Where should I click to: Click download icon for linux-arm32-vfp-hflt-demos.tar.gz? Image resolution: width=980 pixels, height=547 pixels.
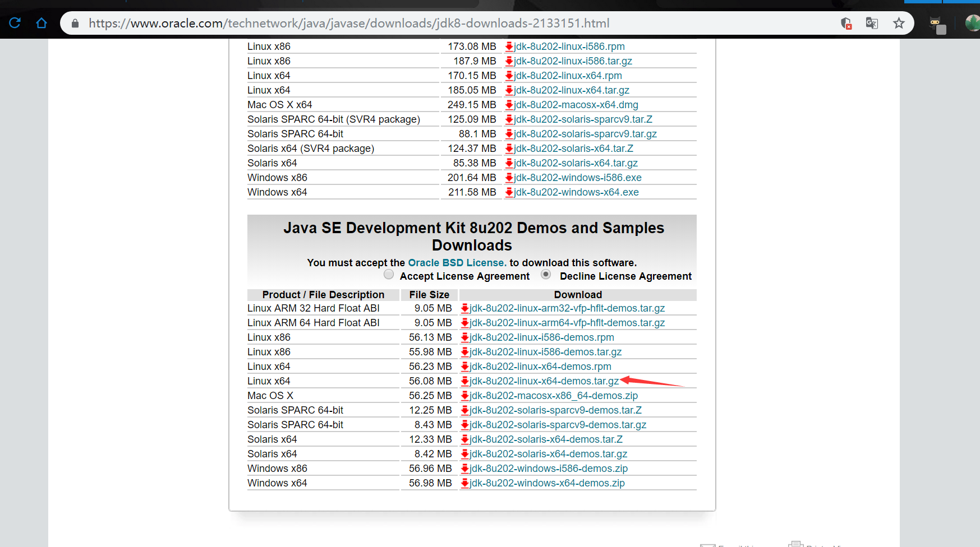[x=465, y=308]
